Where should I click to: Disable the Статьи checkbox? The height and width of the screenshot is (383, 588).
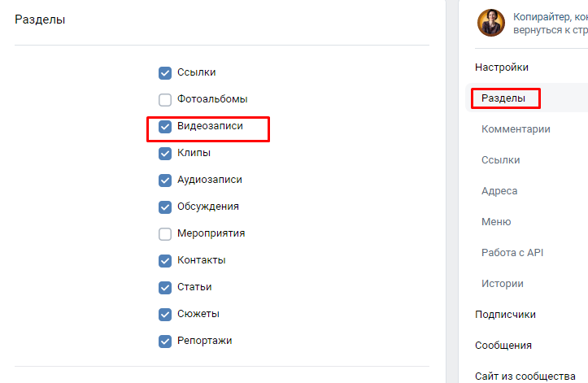(x=165, y=287)
